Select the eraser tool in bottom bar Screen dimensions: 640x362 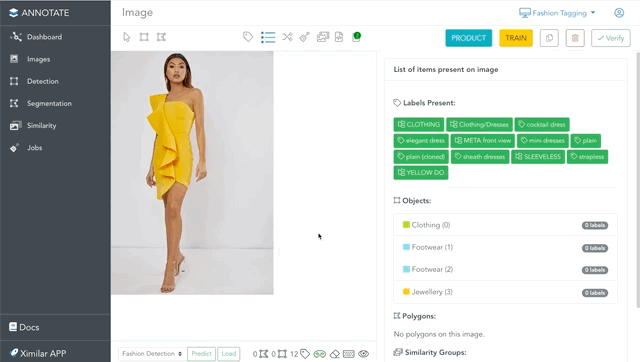point(335,354)
